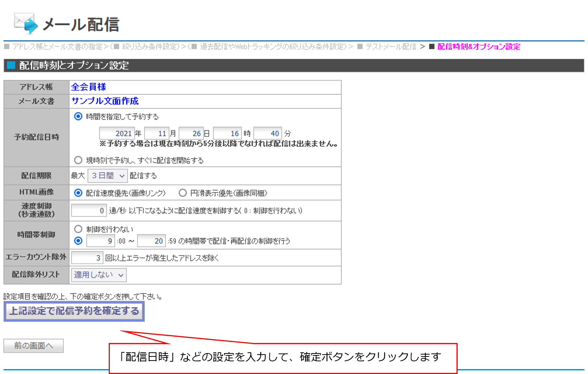This screenshot has width=588, height=374.
Task: Click the error count field showing 3
Action: point(87,258)
